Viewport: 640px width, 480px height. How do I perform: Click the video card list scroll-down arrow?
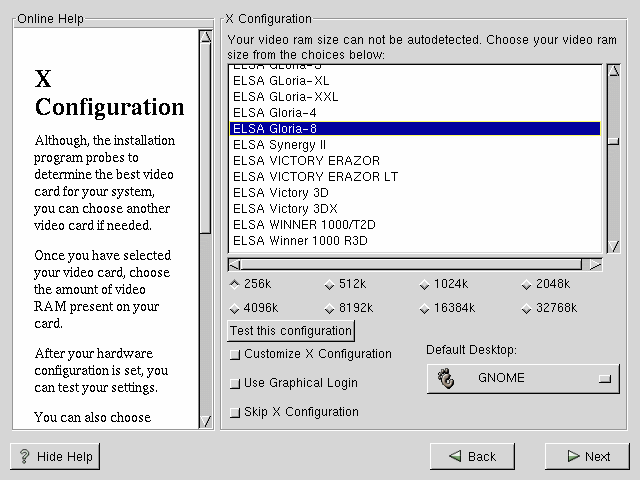click(x=612, y=246)
